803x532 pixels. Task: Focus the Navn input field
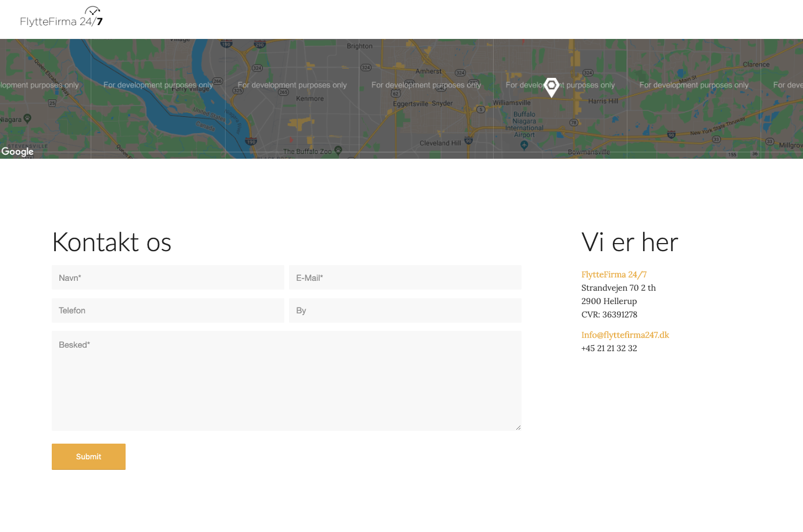tap(168, 278)
